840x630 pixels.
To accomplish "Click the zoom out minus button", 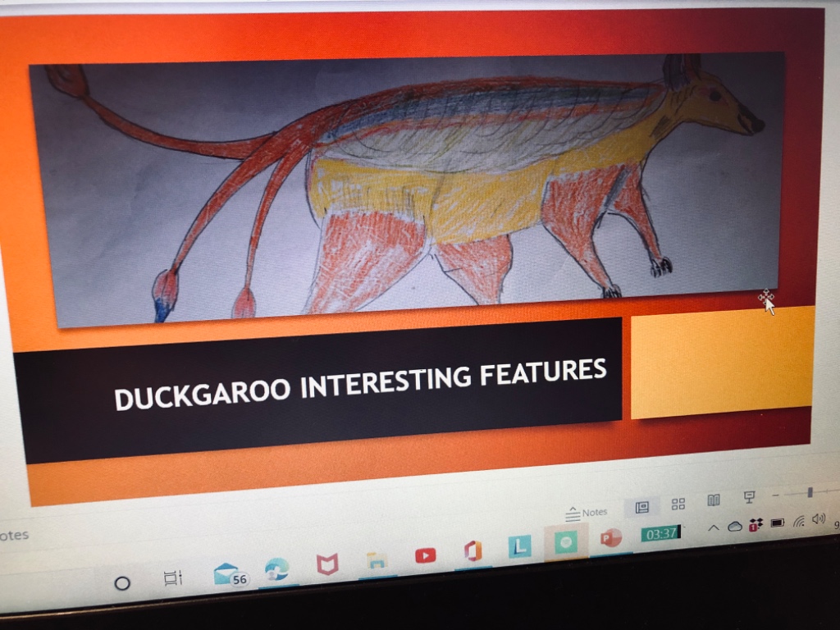I will [x=776, y=496].
